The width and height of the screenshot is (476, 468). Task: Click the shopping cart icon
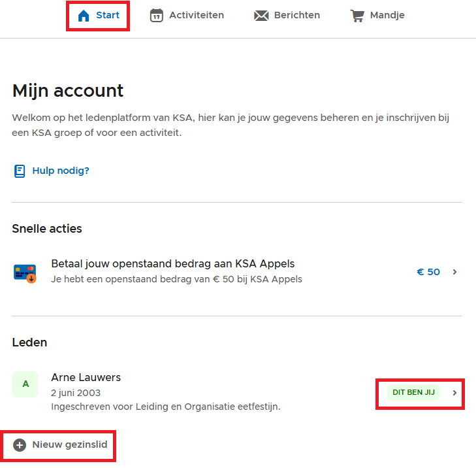[x=357, y=16]
